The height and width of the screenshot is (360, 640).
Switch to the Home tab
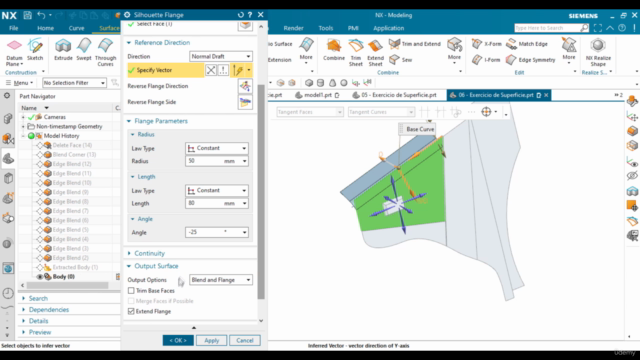point(45,28)
